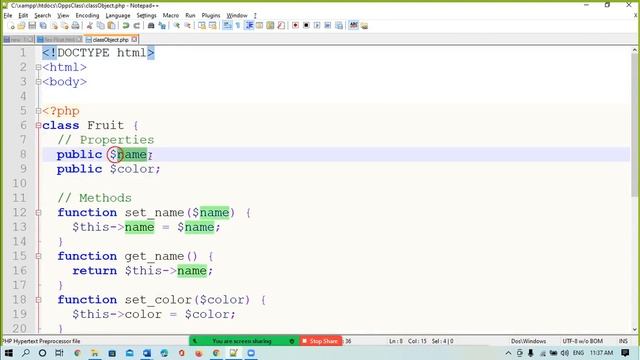This screenshot has height=360, width=640.
Task: Click '$color;' on line 9
Action: coord(135,169)
